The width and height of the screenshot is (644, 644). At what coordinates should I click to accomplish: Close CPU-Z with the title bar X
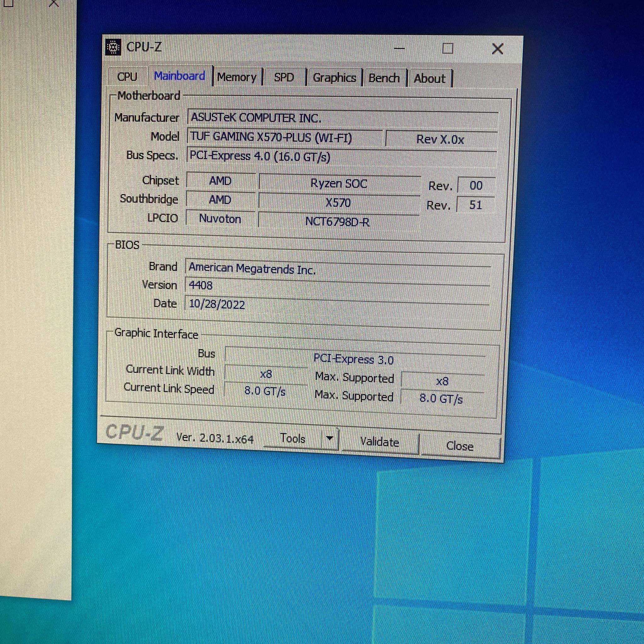(x=497, y=49)
